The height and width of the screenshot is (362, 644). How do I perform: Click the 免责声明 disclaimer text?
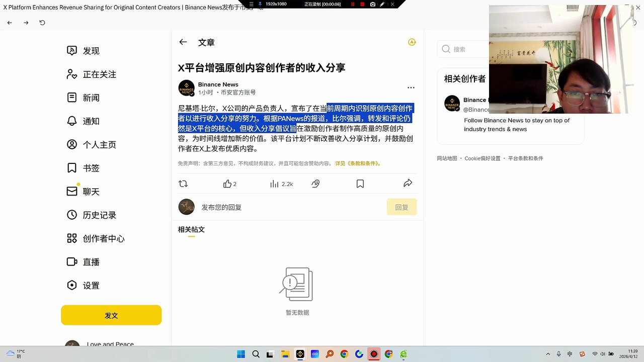coord(255,163)
